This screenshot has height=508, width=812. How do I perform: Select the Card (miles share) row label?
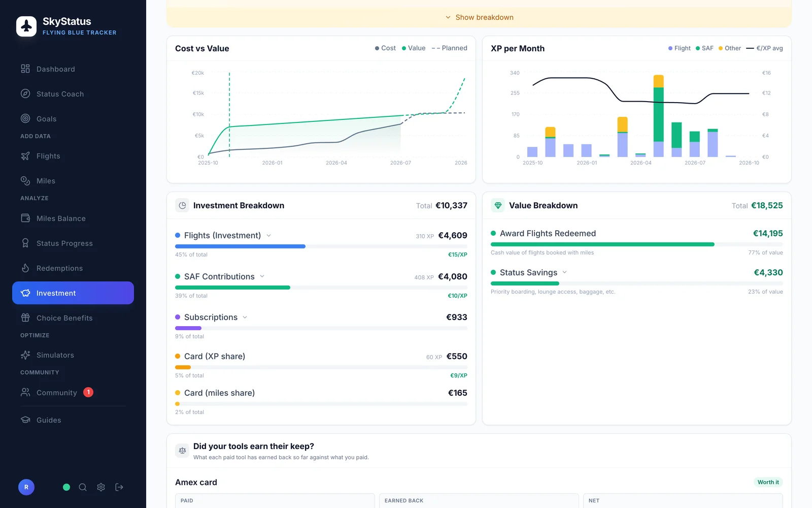coord(219,393)
